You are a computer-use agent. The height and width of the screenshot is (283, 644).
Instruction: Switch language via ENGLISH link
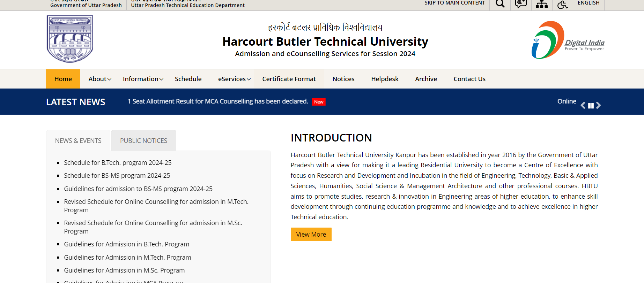[x=589, y=3]
